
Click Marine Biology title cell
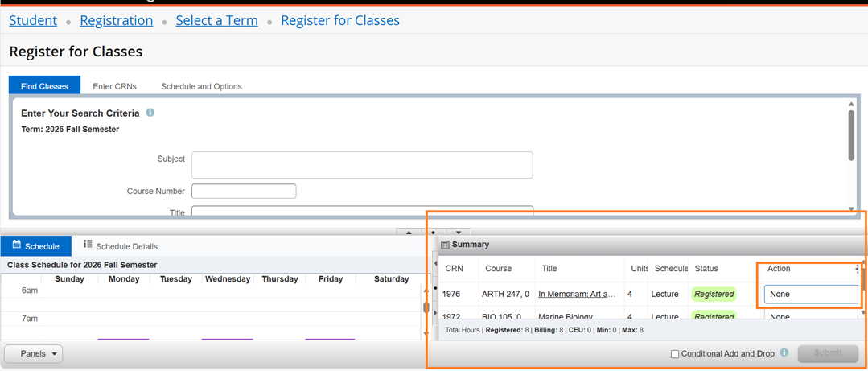[x=566, y=316]
